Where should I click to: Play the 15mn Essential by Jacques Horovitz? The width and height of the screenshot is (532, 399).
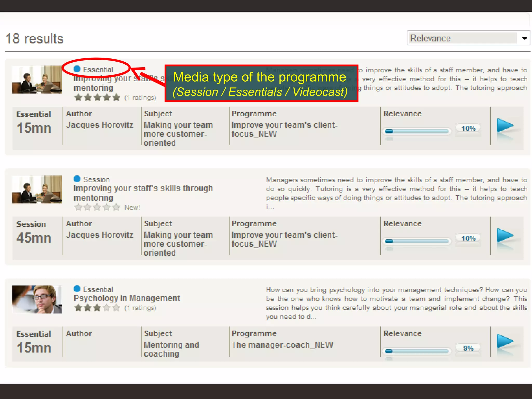click(x=505, y=126)
